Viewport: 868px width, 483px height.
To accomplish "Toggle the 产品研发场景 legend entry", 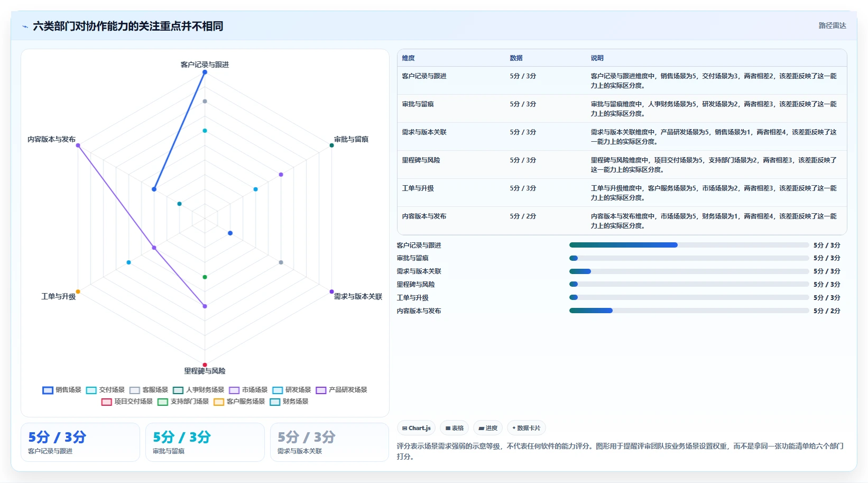I will click(x=341, y=390).
